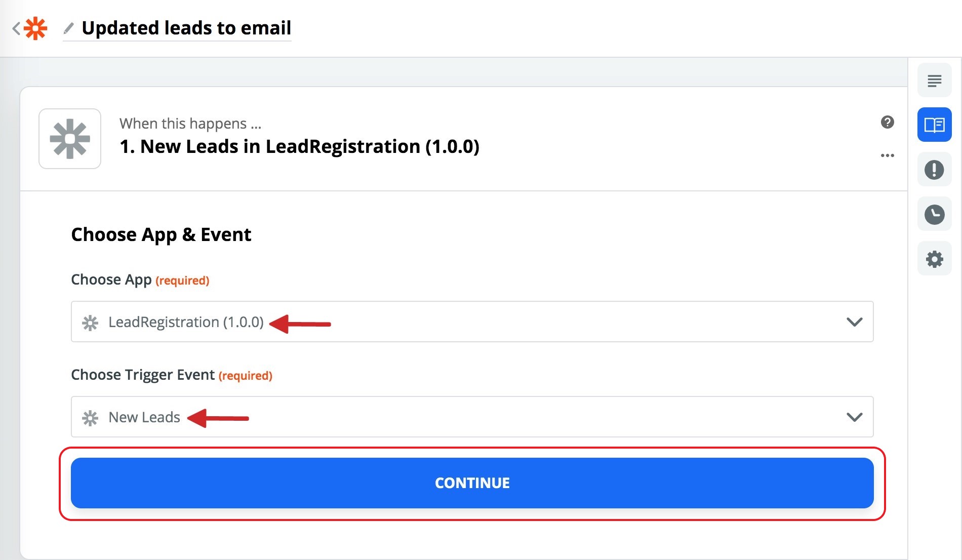
Task: Click the trigger step app icon thumbnail
Action: click(x=70, y=139)
